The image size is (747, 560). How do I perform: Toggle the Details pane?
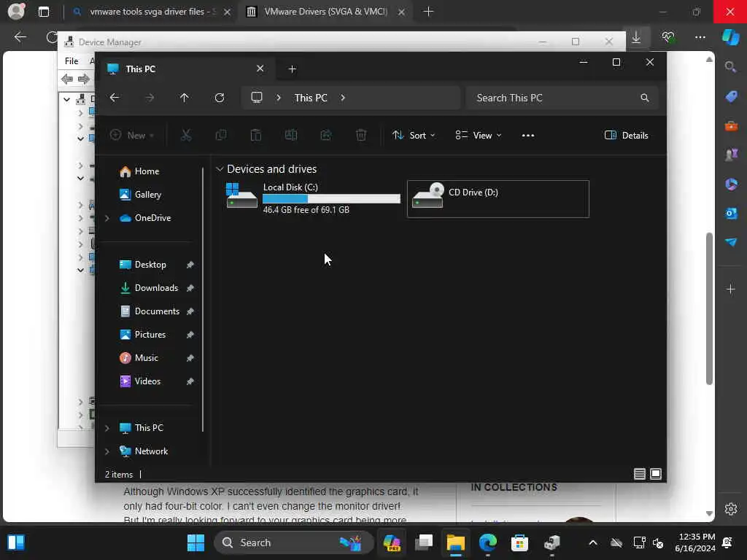click(x=626, y=135)
